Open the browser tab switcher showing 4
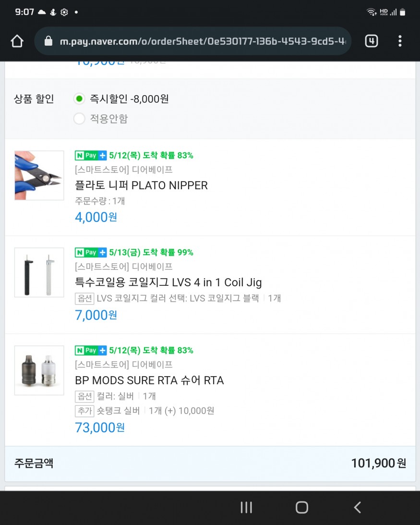 (371, 41)
